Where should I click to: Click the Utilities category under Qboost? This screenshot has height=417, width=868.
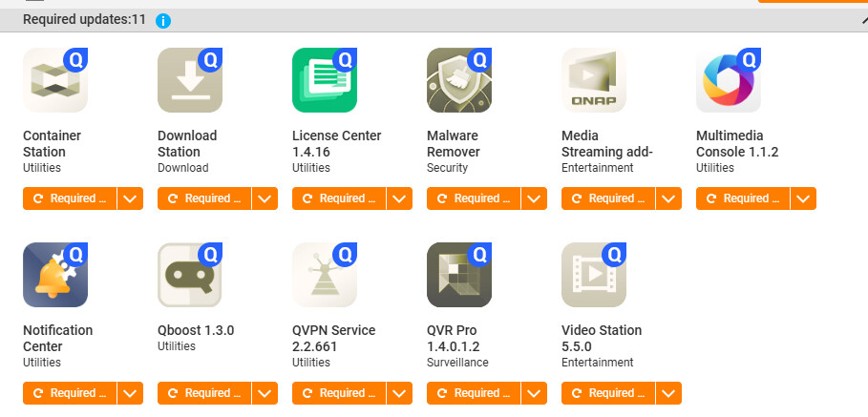177,346
